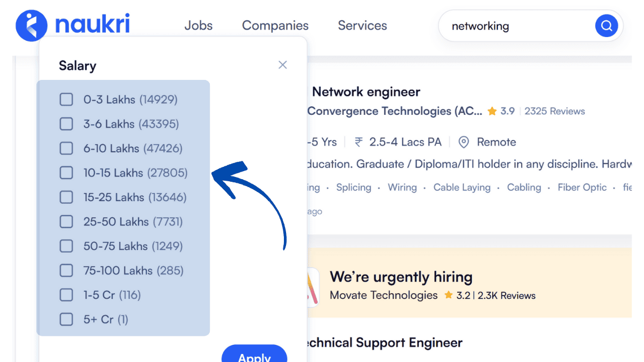This screenshot has height=362, width=644.
Task: Open the Jobs menu
Action: click(x=199, y=25)
